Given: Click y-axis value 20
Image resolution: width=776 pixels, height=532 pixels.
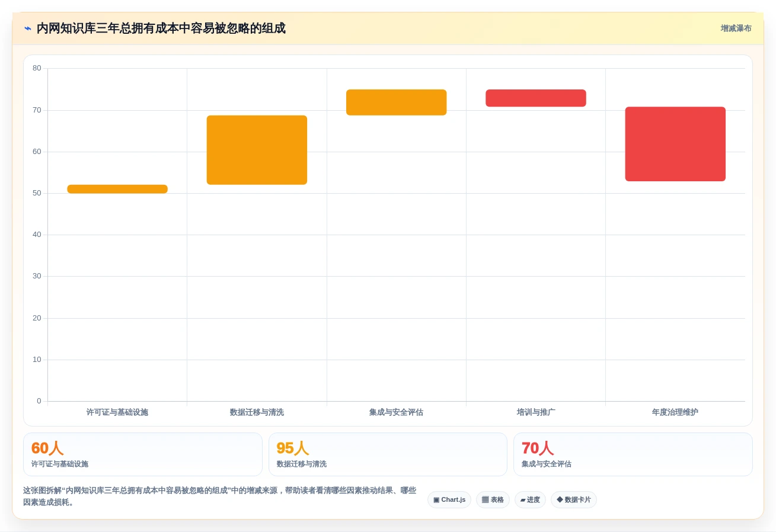Looking at the screenshot, I should pos(37,318).
